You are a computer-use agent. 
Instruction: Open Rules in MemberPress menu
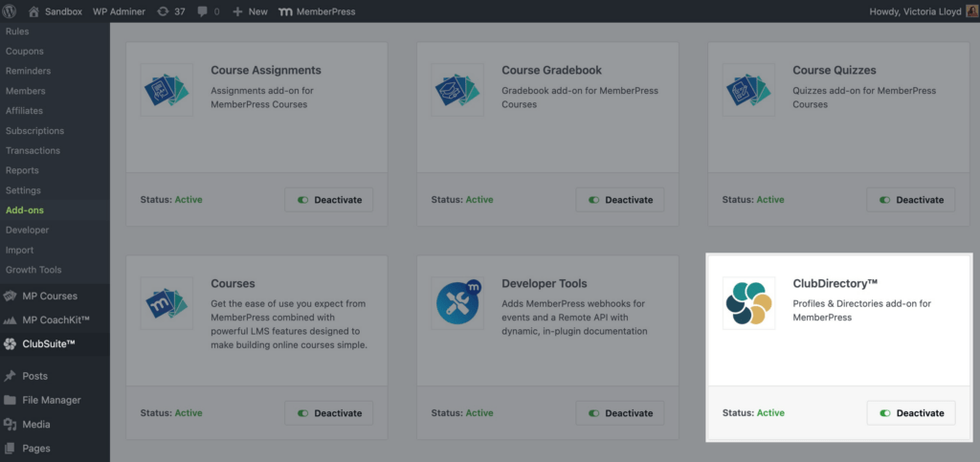click(17, 32)
